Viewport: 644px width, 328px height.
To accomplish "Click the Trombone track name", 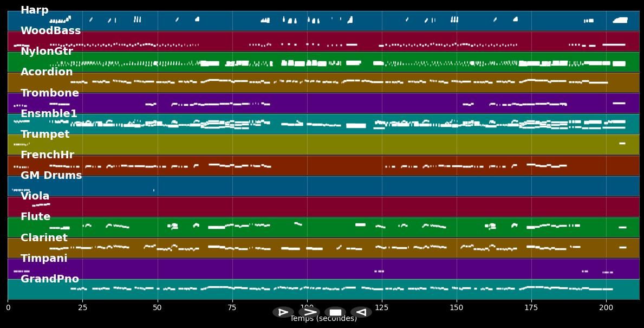I will pyautogui.click(x=50, y=93).
